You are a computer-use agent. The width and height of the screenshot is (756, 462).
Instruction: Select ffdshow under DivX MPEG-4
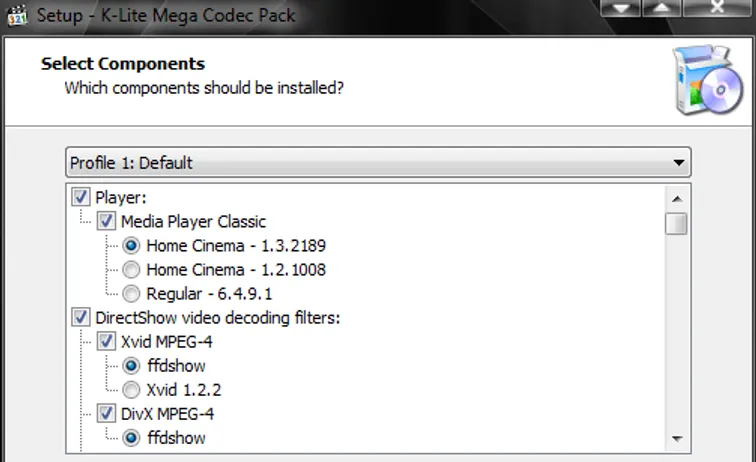pyautogui.click(x=131, y=438)
